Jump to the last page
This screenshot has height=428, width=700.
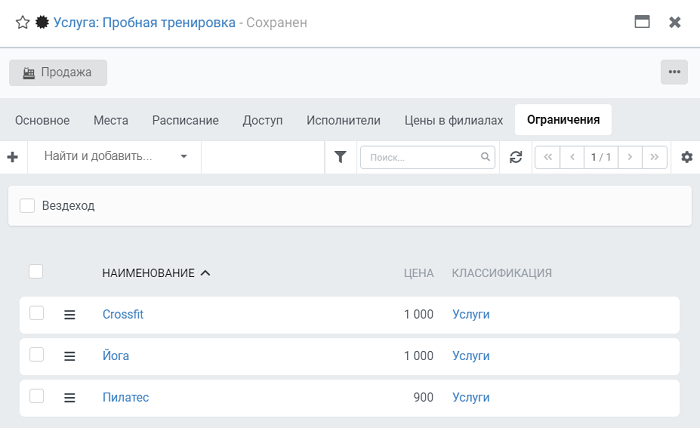click(x=654, y=157)
